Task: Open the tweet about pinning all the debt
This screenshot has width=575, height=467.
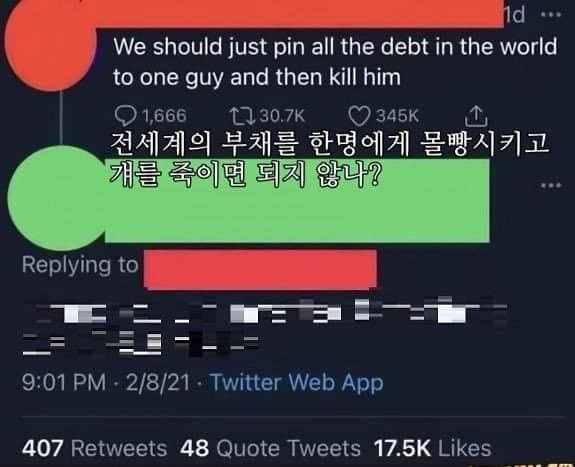Action: coord(335,62)
